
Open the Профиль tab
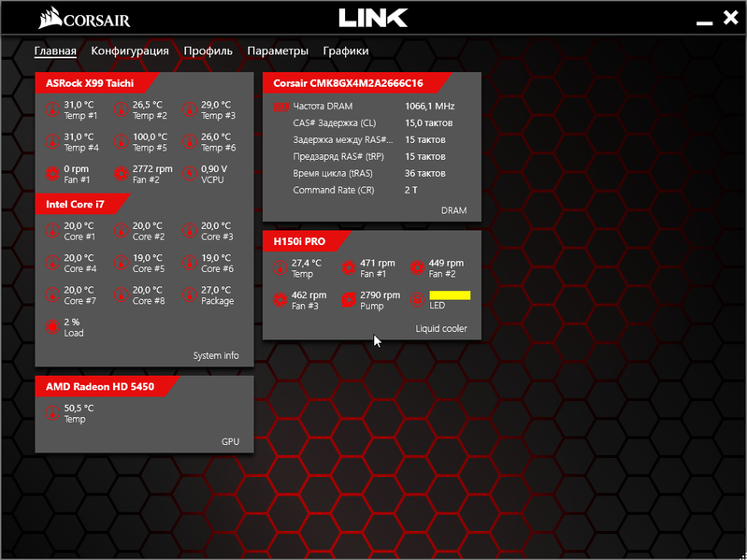click(x=208, y=51)
